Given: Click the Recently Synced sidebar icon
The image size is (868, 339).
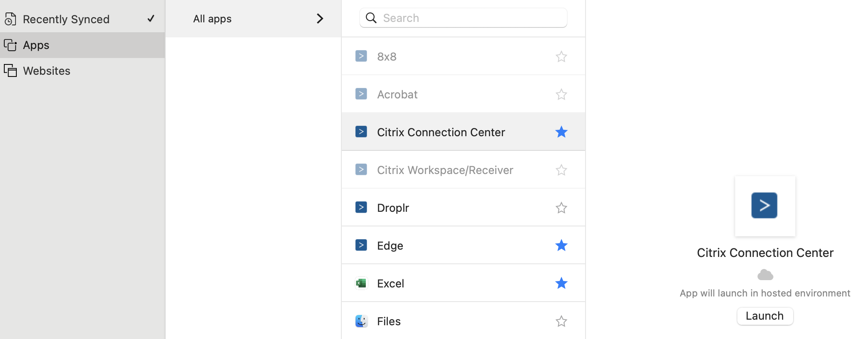Looking at the screenshot, I should click(x=10, y=19).
